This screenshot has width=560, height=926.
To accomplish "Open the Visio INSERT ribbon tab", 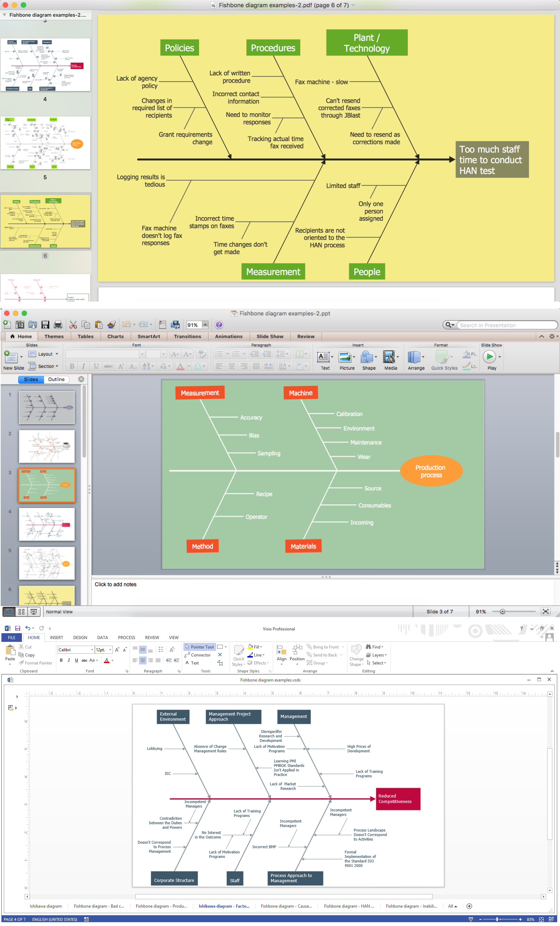I will (x=56, y=638).
